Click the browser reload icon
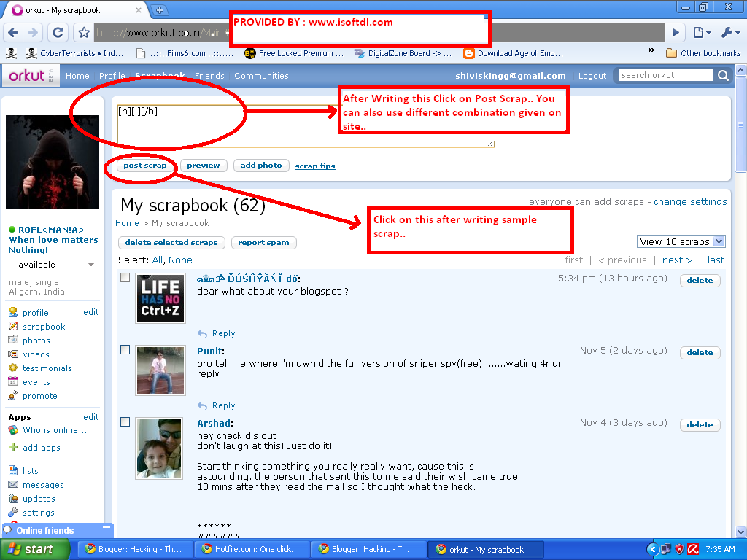Viewport: 747px width, 560px height. point(58,31)
